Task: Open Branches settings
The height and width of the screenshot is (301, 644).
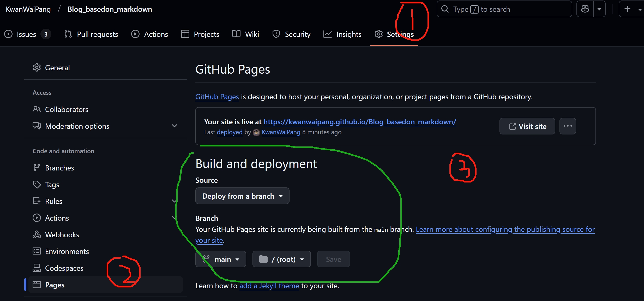Action: click(x=106, y=168)
